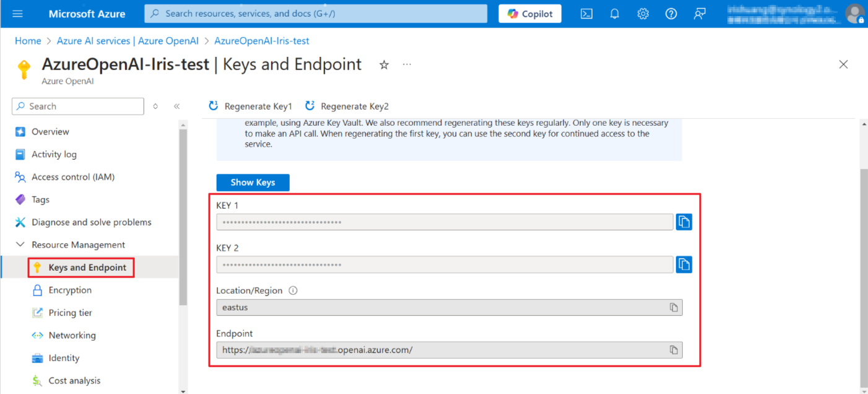The height and width of the screenshot is (394, 868).
Task: Copy KEY 1 to clipboard
Action: tap(684, 222)
